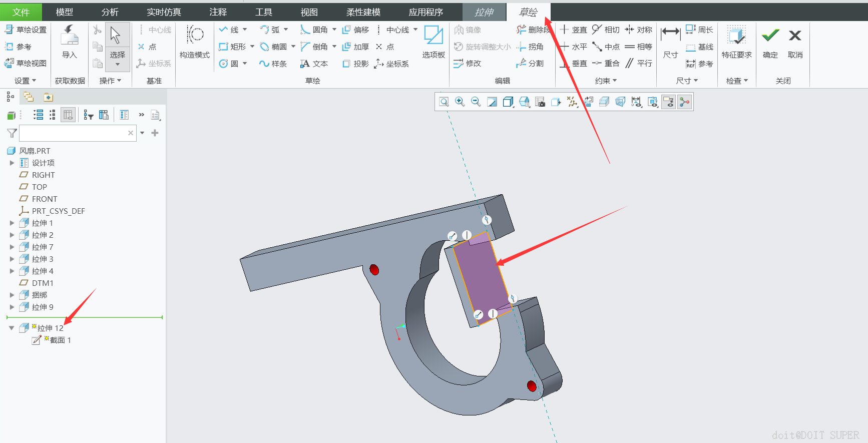Click the 参考 references button in 设置 group
Viewport: 868px width, 443px height.
(18, 47)
